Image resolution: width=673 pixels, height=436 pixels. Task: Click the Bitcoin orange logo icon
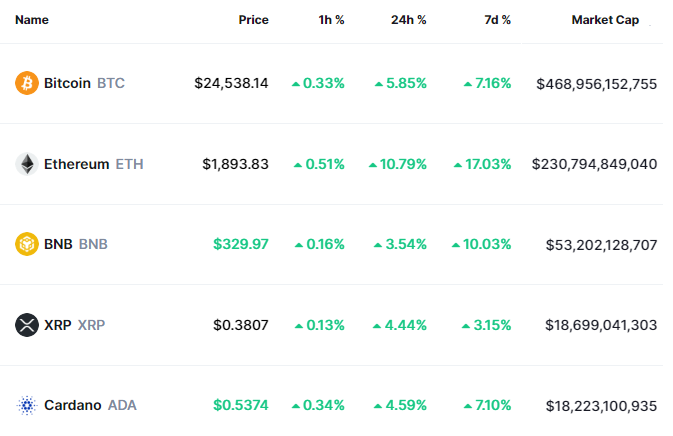pos(27,83)
